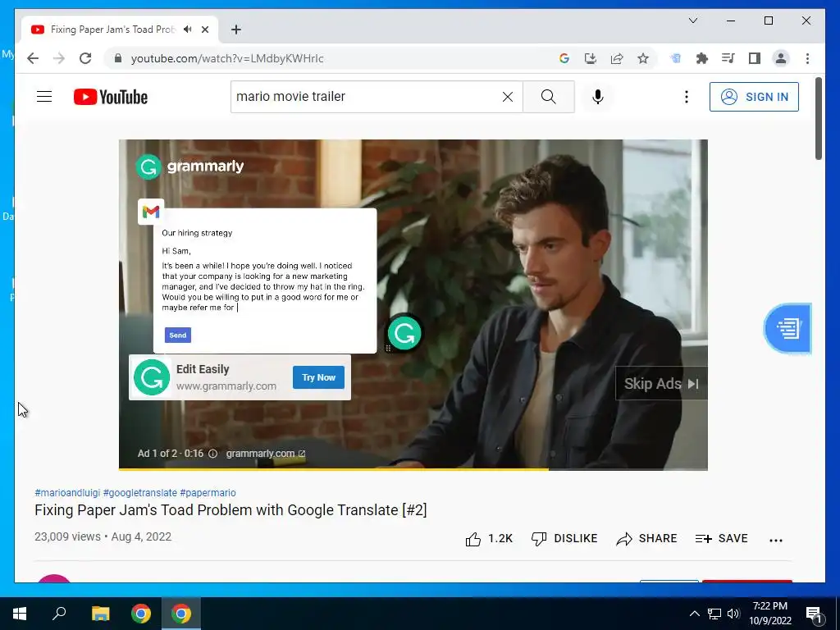Viewport: 840px width, 630px height.
Task: Go to the YouTube home logo
Action: pyautogui.click(x=111, y=97)
